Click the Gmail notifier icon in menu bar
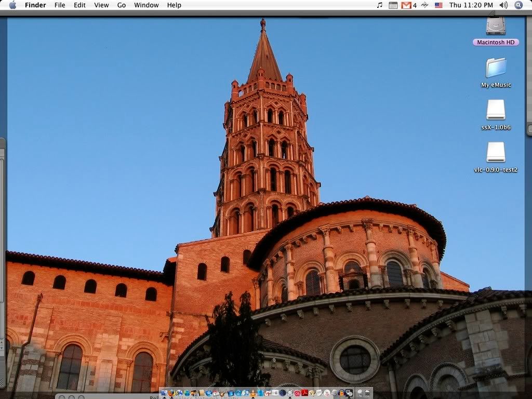This screenshot has width=532, height=399. click(407, 5)
